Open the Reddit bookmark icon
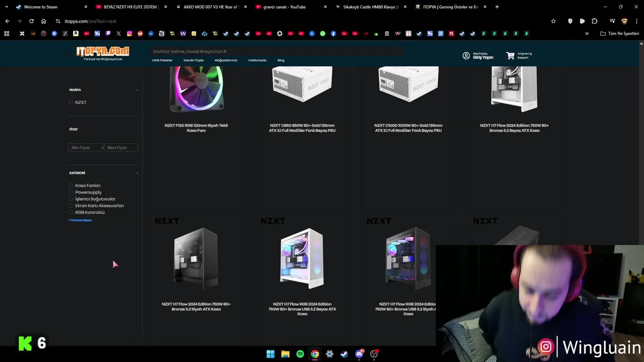The image size is (644, 362). tap(140, 34)
